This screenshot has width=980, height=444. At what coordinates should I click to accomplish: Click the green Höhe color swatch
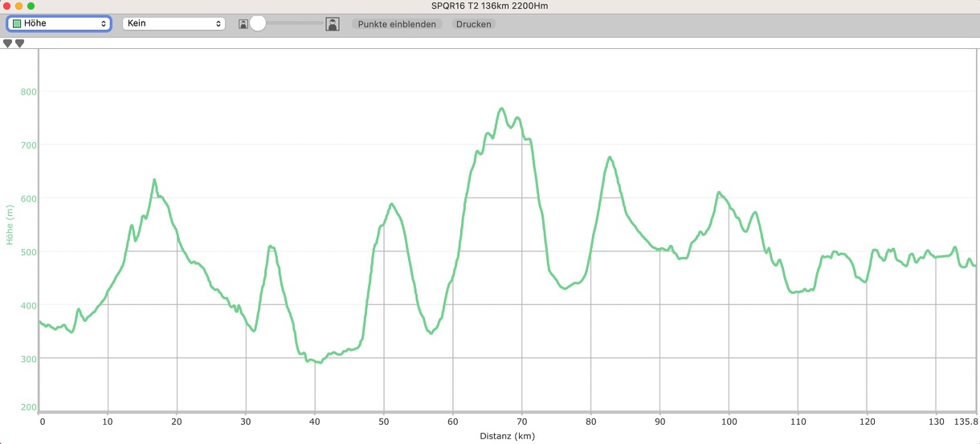click(17, 24)
